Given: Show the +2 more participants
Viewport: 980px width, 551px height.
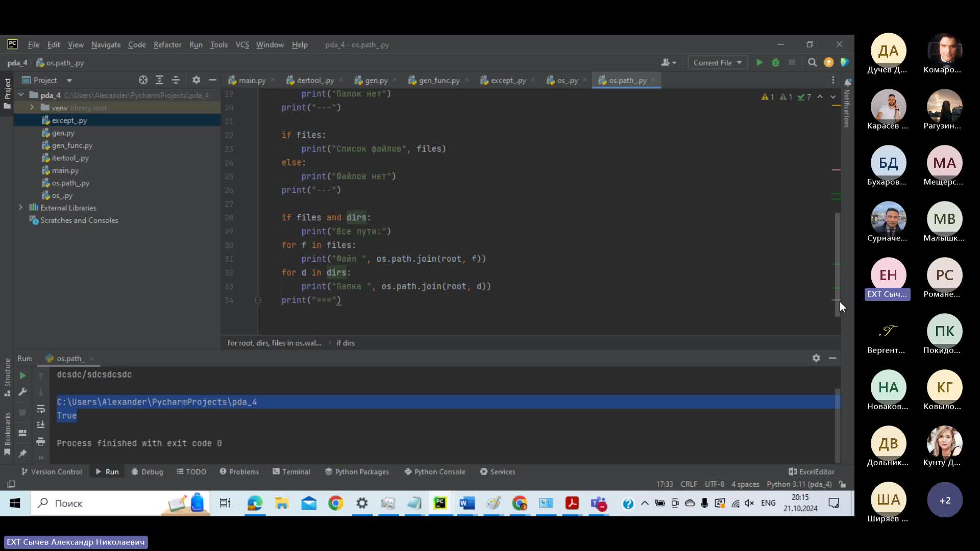Looking at the screenshot, I should (945, 500).
